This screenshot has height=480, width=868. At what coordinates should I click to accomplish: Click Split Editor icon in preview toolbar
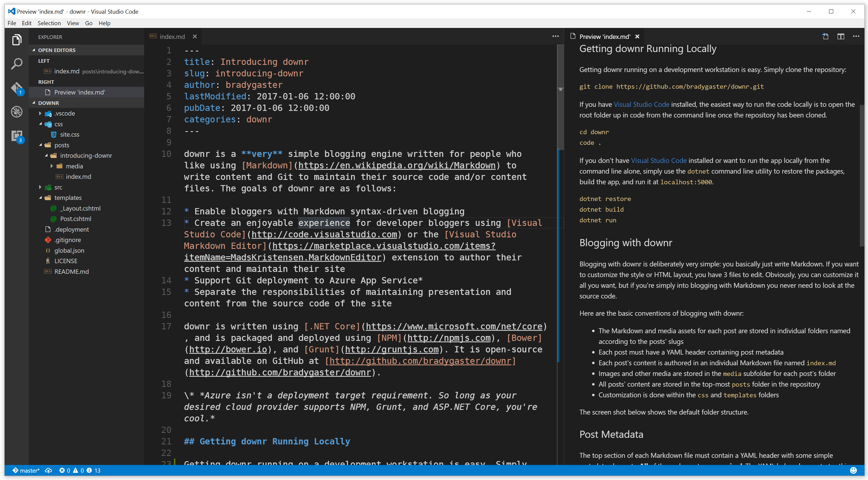[x=841, y=36]
